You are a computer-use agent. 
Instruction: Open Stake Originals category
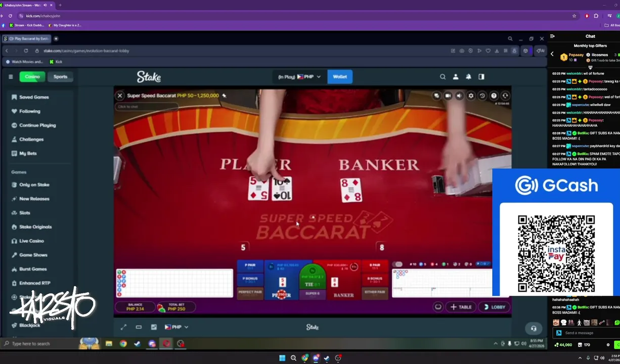tap(35, 227)
